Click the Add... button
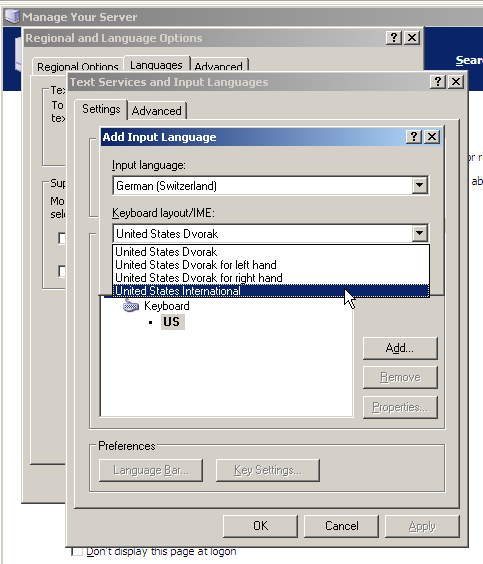Viewport: 483px width, 564px height. (400, 348)
